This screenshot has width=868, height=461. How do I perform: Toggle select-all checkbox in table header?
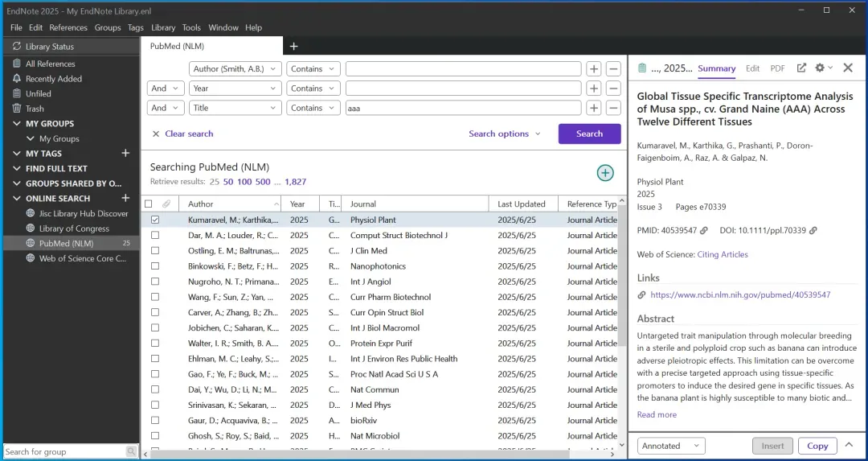(148, 204)
